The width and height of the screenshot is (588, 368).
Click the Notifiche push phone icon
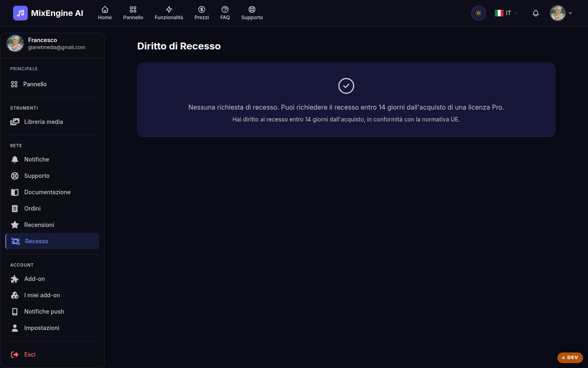15,312
